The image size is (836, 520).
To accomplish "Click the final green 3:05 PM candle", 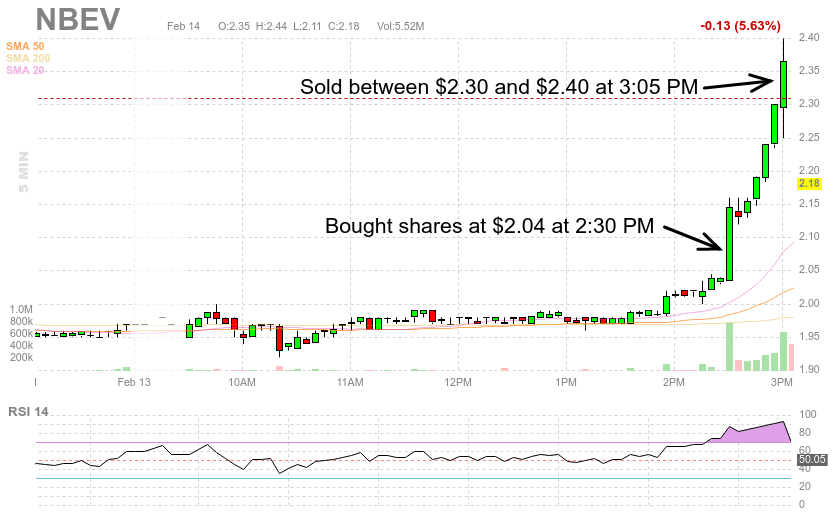I will [x=783, y=84].
